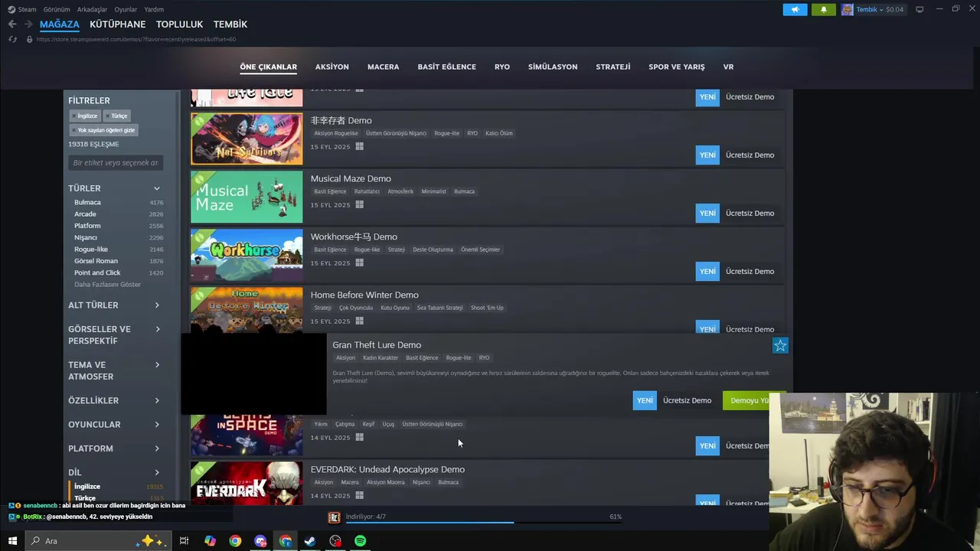Select the AKSİYON category tab
980x551 pixels.
pyautogui.click(x=332, y=67)
